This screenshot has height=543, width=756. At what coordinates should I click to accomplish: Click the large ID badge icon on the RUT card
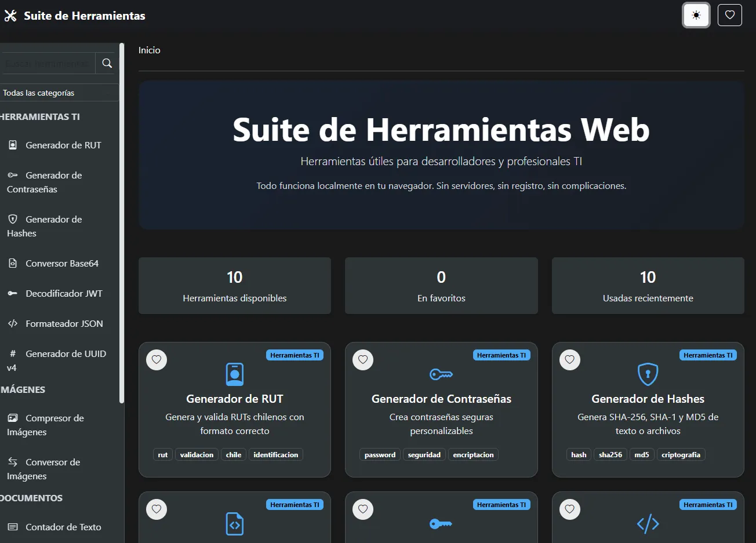pyautogui.click(x=235, y=374)
